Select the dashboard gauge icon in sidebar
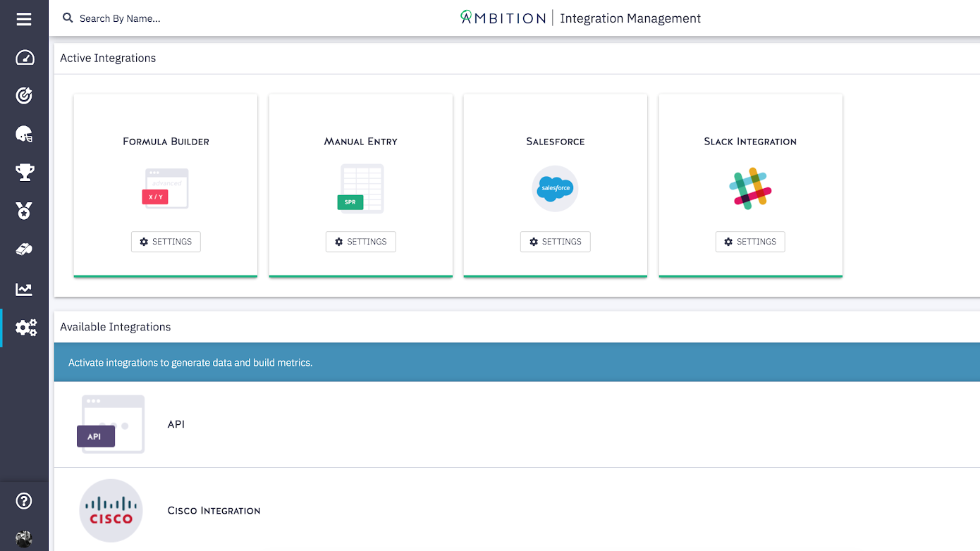The image size is (980, 551). pos(23,57)
